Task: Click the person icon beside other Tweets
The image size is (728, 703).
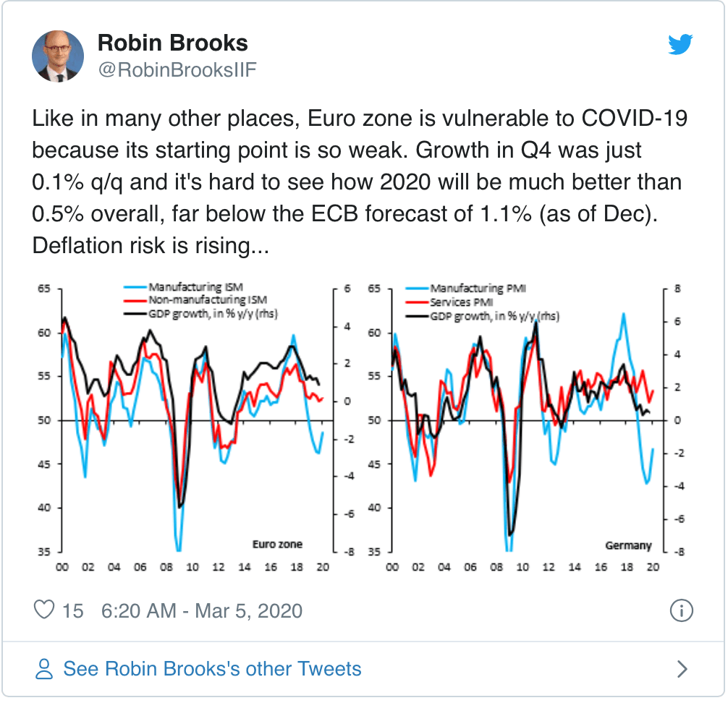Action: pos(45,668)
